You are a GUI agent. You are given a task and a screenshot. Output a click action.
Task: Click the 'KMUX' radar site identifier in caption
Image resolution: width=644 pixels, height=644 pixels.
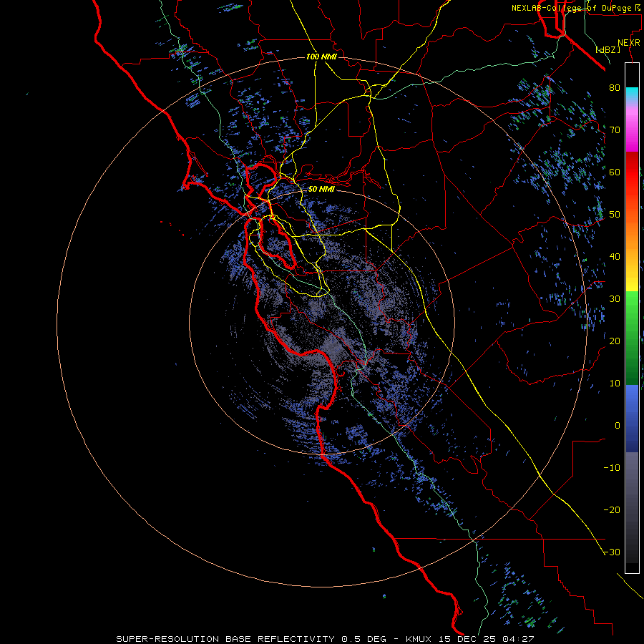coord(420,639)
